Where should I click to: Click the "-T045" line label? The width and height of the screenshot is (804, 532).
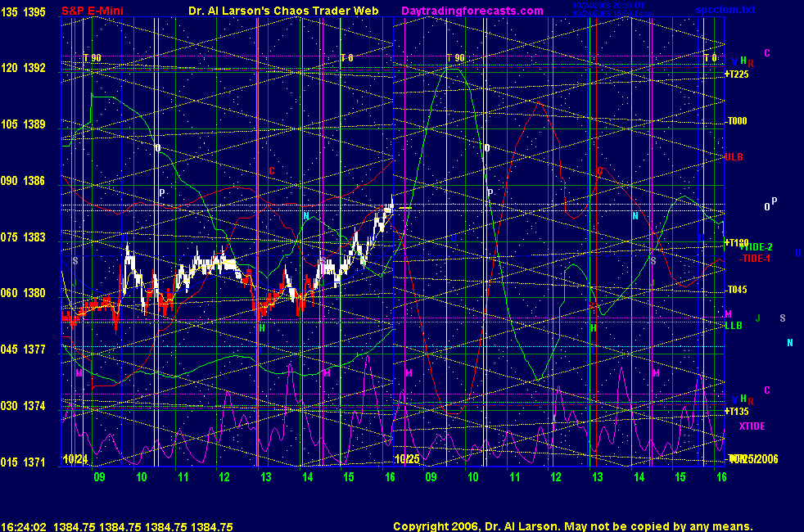(736, 290)
